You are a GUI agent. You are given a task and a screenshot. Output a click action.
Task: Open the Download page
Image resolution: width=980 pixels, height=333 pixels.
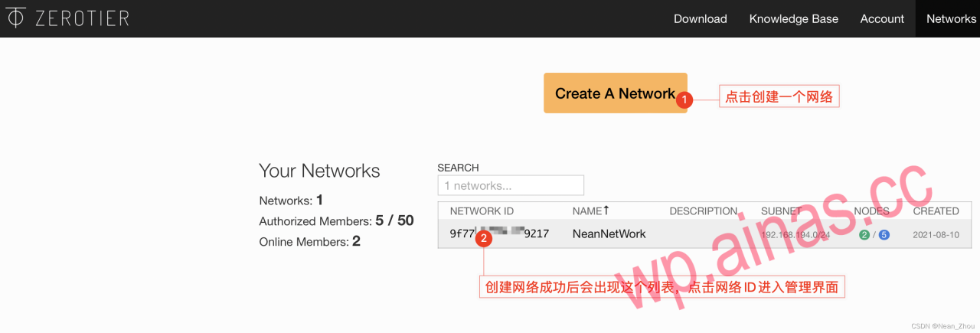(700, 18)
